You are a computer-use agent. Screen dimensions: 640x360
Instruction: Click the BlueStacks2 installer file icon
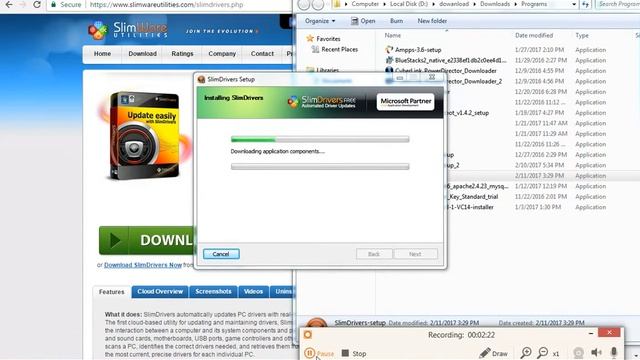coord(389,60)
